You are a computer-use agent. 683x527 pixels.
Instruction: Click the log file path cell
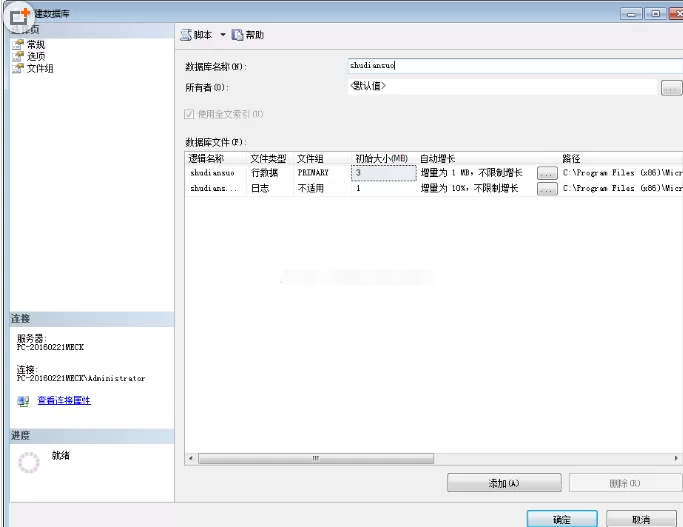622,188
